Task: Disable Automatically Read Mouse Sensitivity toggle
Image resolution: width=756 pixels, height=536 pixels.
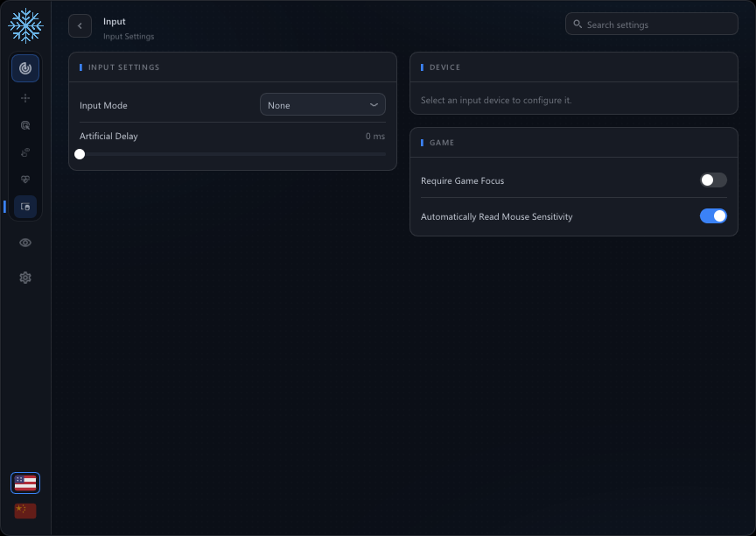Action: [x=713, y=216]
